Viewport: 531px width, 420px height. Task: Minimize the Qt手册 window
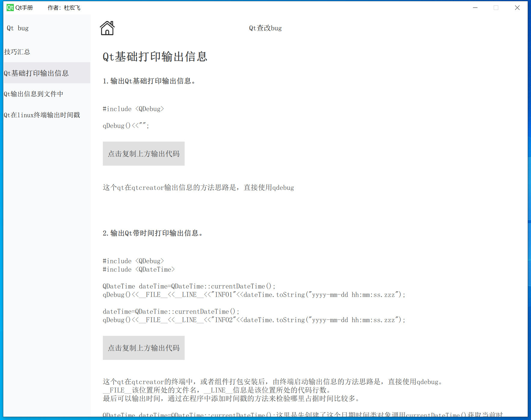tap(475, 8)
